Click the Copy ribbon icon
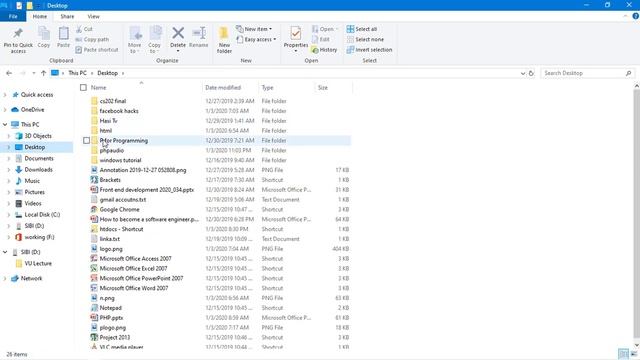 pyautogui.click(x=44, y=33)
